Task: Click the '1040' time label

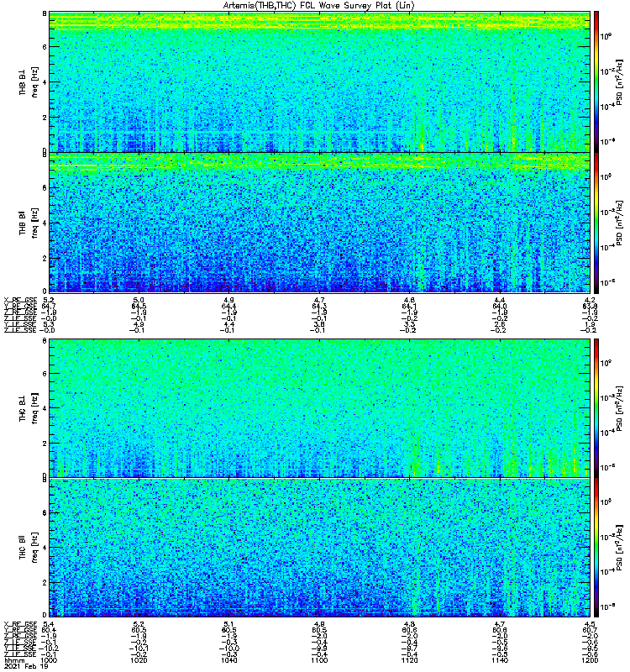Action: tap(228, 660)
